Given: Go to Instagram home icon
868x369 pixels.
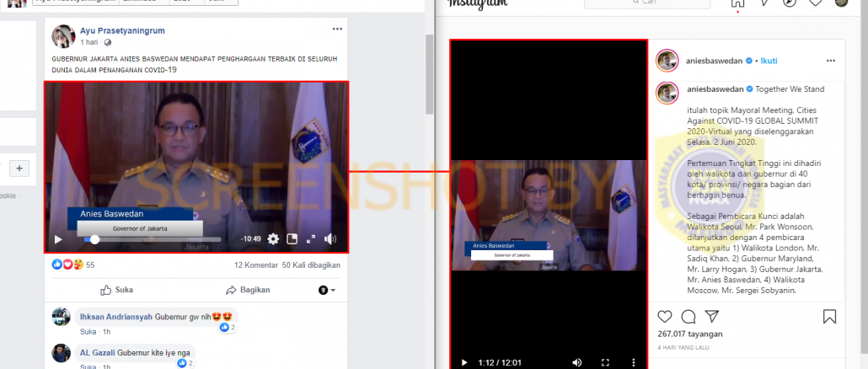Looking at the screenshot, I should pos(737,3).
